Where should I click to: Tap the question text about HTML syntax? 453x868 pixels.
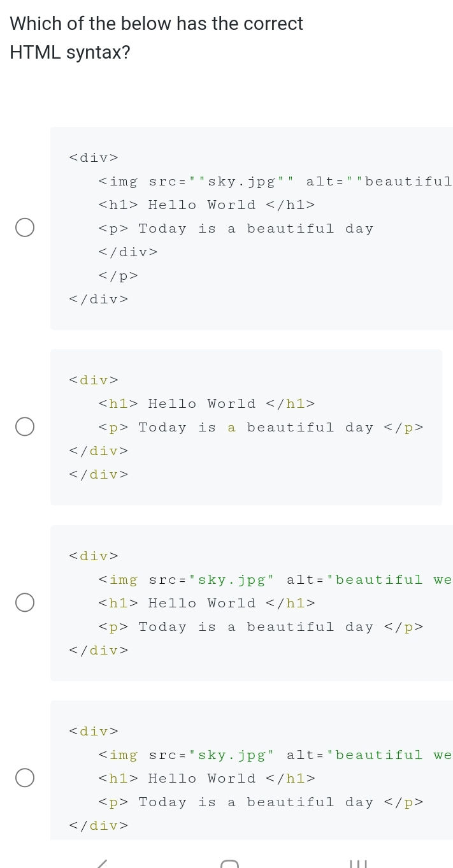pos(156,37)
